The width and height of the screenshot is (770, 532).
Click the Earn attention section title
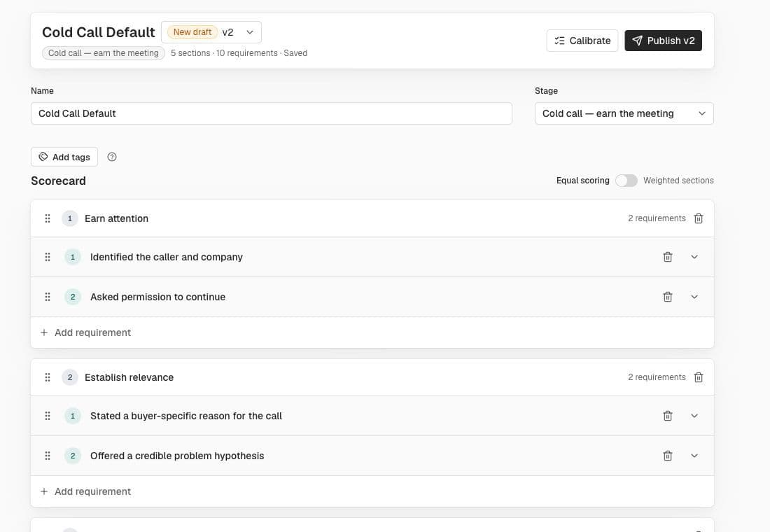click(x=116, y=218)
